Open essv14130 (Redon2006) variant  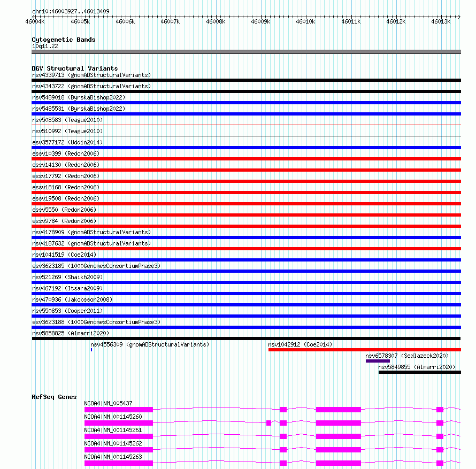66,165
